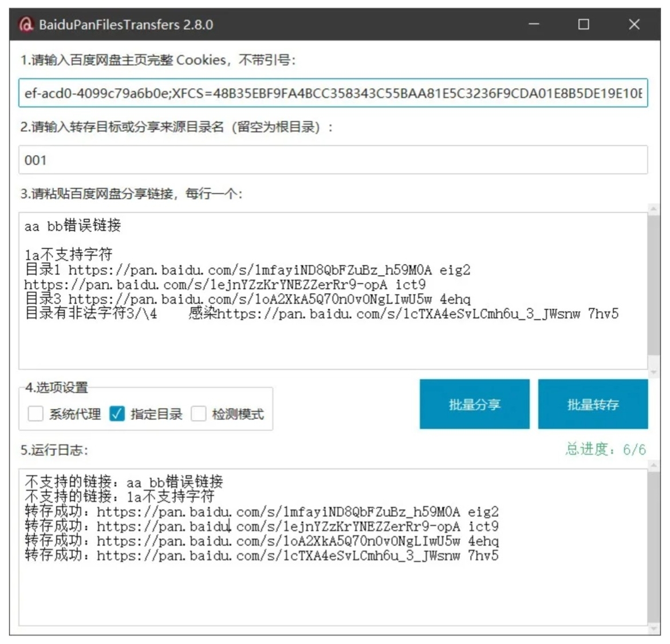This screenshot has width=670, height=644.
Task: Click log line '转存成功' ending 7hv5
Action: pos(262,555)
